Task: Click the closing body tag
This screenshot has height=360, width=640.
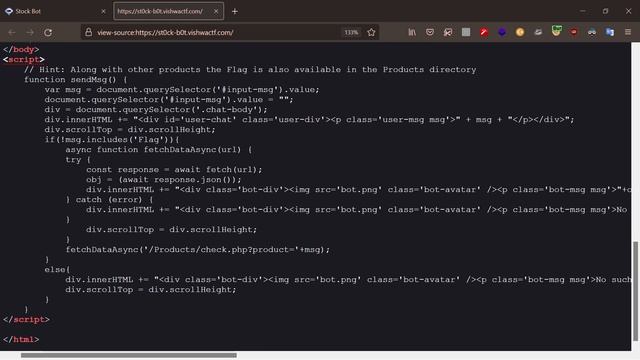Action: (21, 49)
